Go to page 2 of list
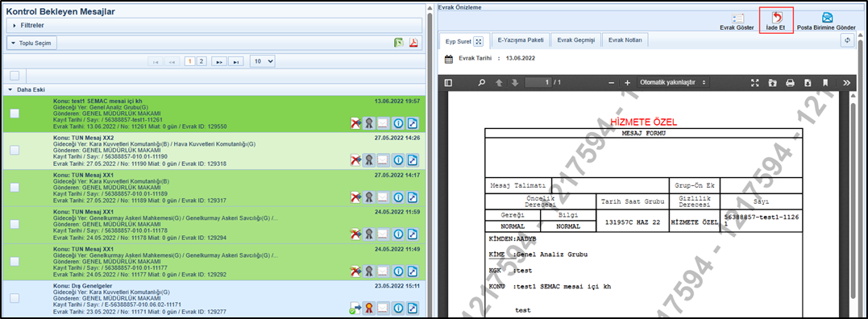868x319 pixels. (x=201, y=61)
